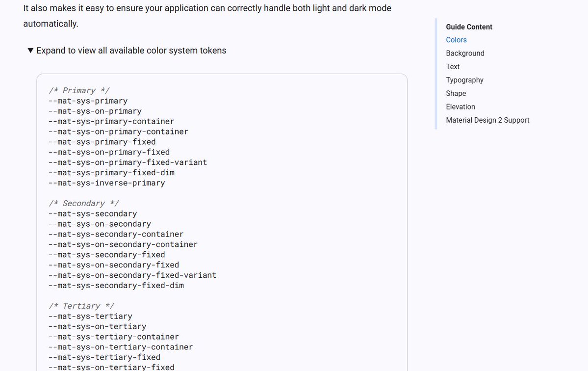This screenshot has height=371, width=588.
Task: Click --mat-sys-on-secondary-container token
Action: point(123,244)
